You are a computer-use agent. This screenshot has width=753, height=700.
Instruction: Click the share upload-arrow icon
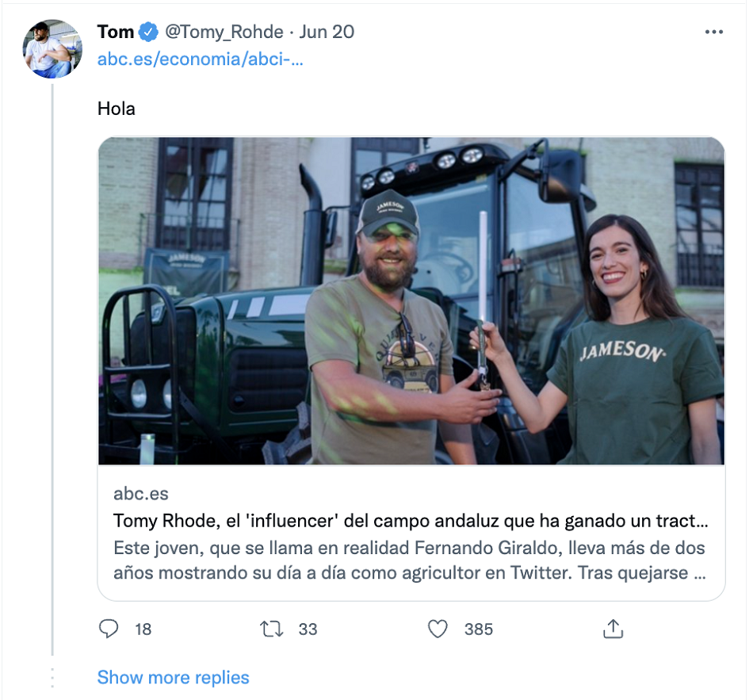[x=612, y=629]
